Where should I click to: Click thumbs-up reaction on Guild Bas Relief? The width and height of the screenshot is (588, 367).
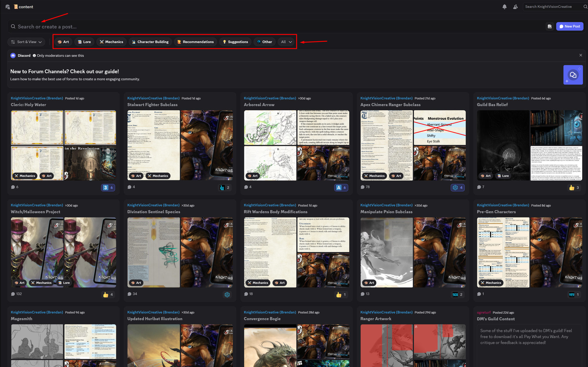click(x=574, y=188)
